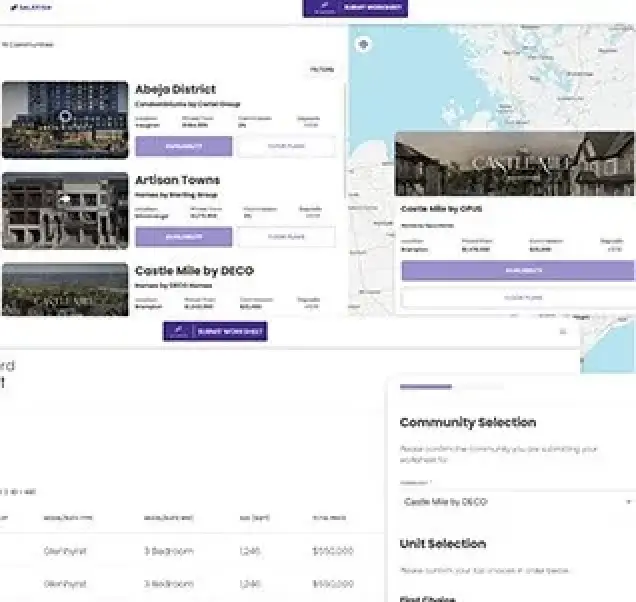Click the top Submit Worksheet button
The image size is (636, 602).
pos(355,8)
